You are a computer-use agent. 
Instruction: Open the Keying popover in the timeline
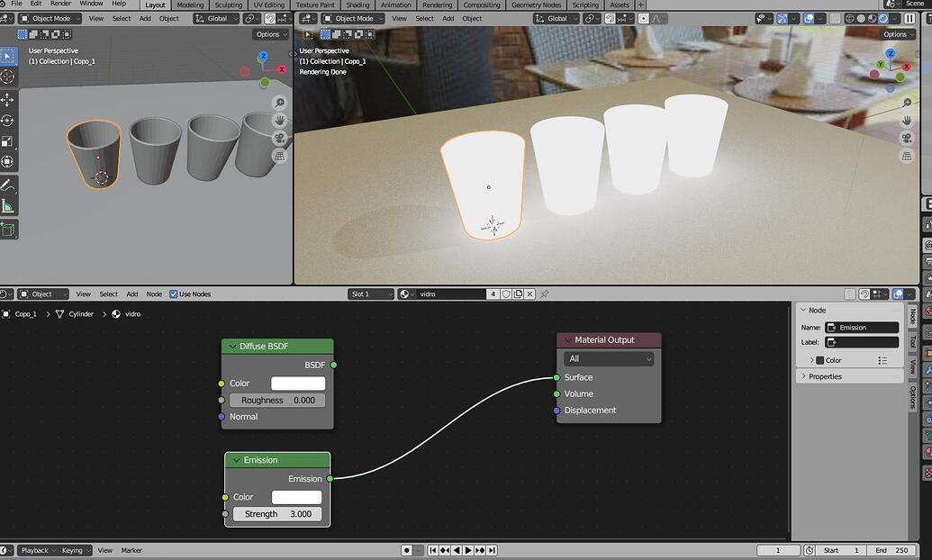coord(75,550)
